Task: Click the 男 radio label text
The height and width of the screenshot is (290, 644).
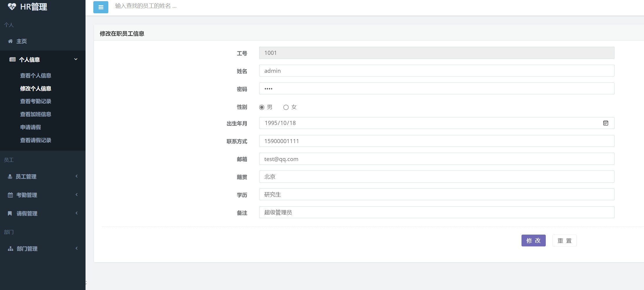Action: [270, 107]
